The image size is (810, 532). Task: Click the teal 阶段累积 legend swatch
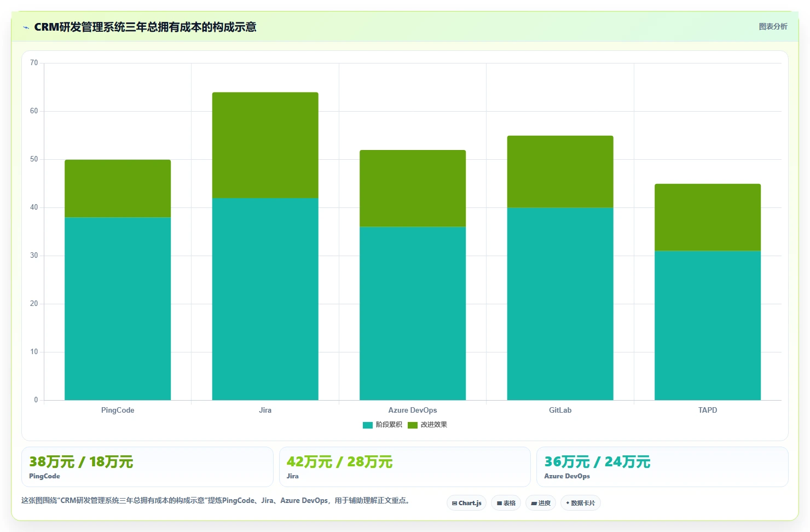pyautogui.click(x=368, y=425)
